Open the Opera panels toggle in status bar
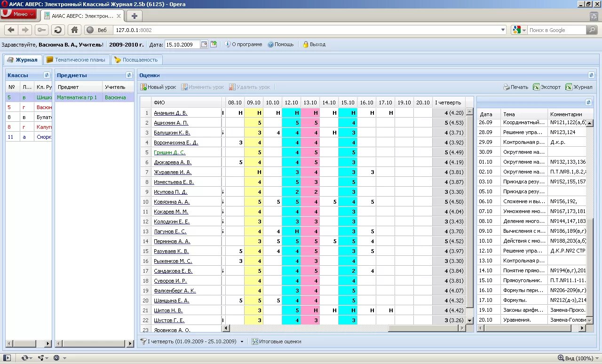The width and height of the screenshot is (602, 364). (x=7, y=358)
